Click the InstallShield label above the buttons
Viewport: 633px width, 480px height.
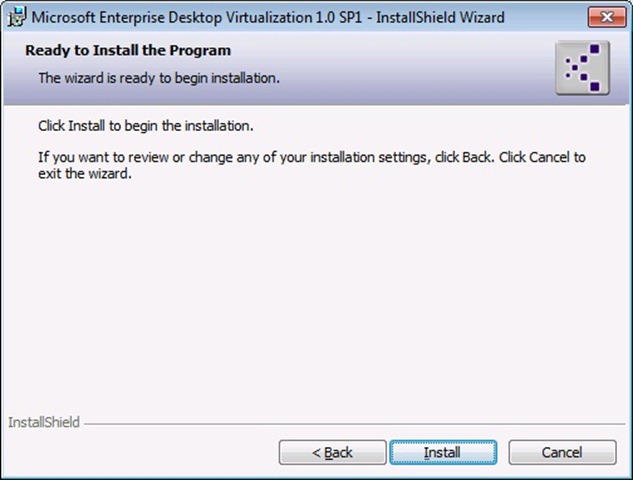click(x=44, y=422)
